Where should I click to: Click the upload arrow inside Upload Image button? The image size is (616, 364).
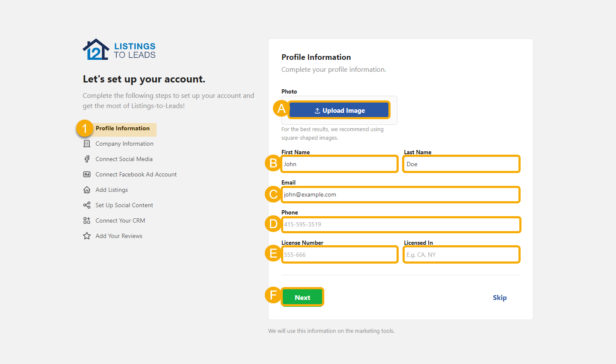[317, 110]
